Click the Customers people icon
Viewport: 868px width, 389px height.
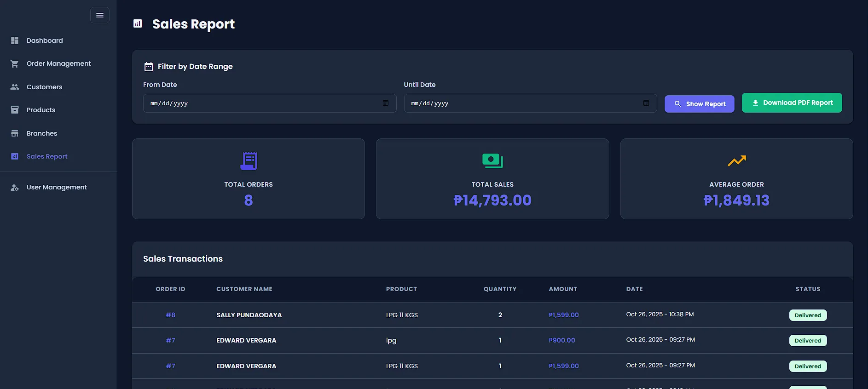pyautogui.click(x=15, y=87)
